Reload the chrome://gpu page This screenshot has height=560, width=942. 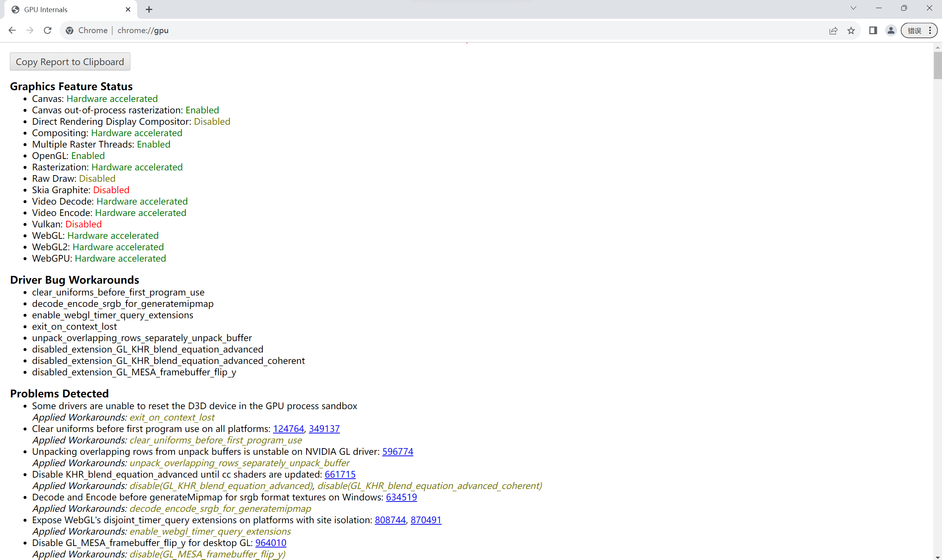tap(47, 30)
